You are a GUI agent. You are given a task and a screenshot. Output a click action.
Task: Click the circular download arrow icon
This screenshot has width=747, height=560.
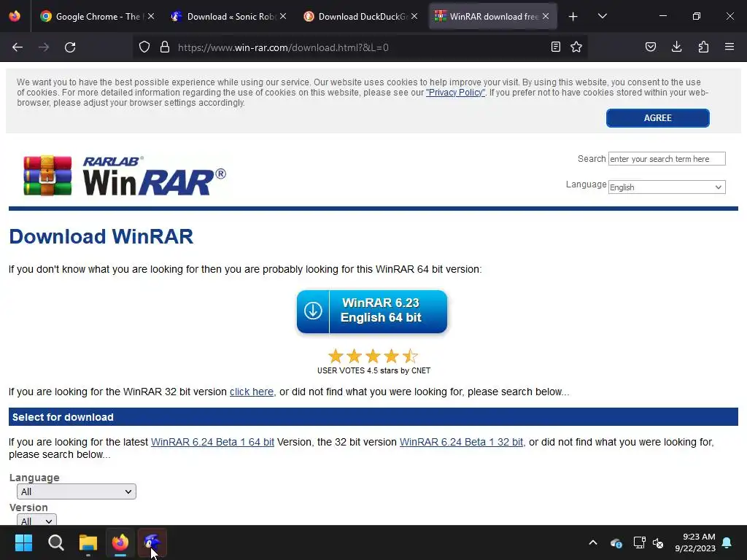(x=313, y=311)
